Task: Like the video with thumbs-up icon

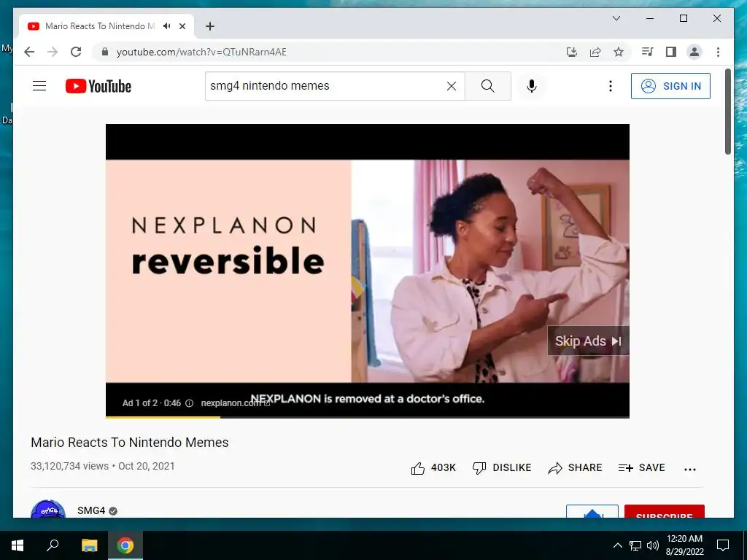Action: (x=418, y=468)
